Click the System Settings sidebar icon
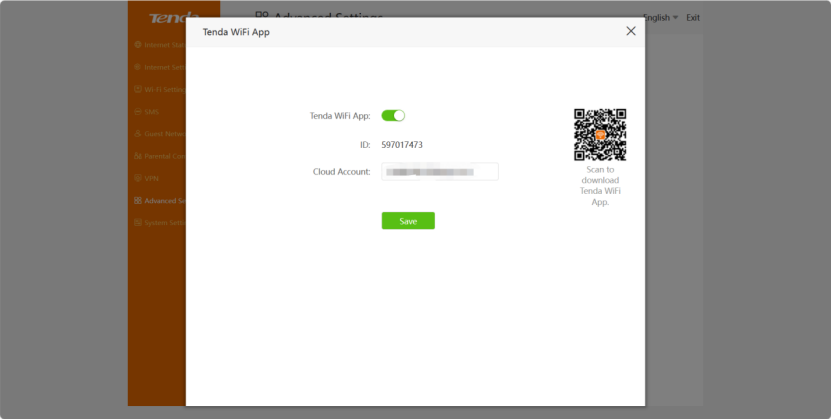This screenshot has height=419, width=831. [137, 222]
